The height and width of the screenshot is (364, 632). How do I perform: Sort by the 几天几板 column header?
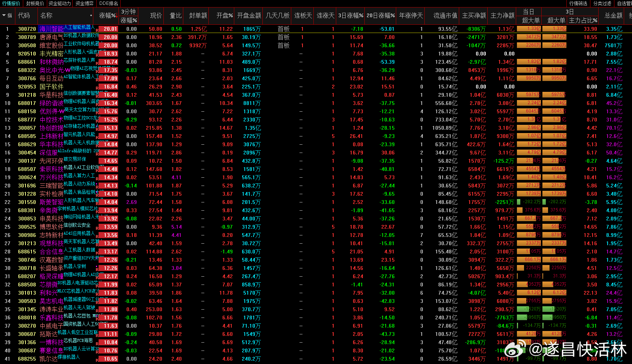277,15
